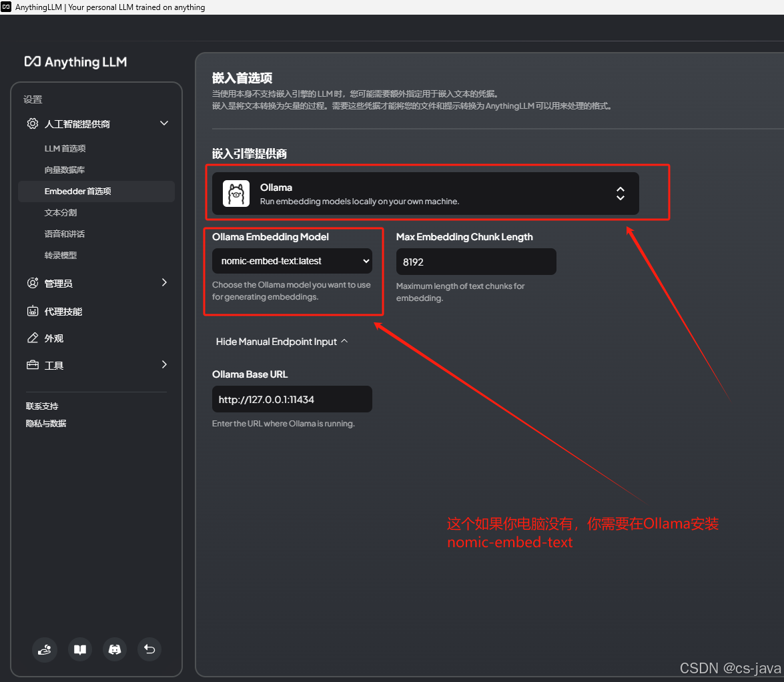Open 向量数据库 settings page
Screen dimensions: 784x682
pos(65,170)
